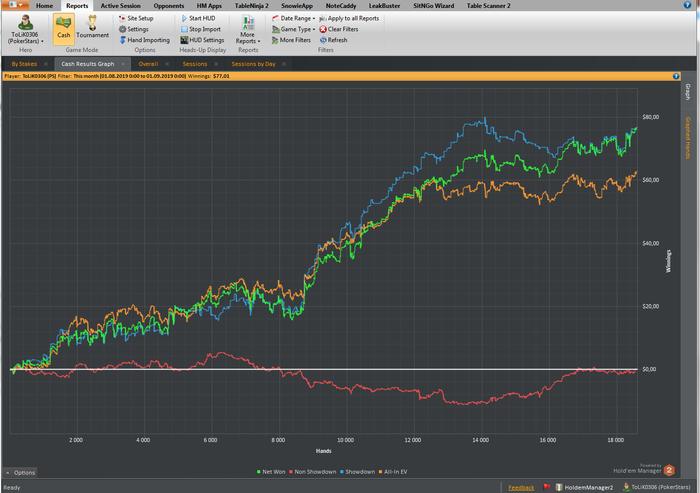The image size is (700, 493).
Task: Toggle Showdown legend series
Action: (358, 472)
